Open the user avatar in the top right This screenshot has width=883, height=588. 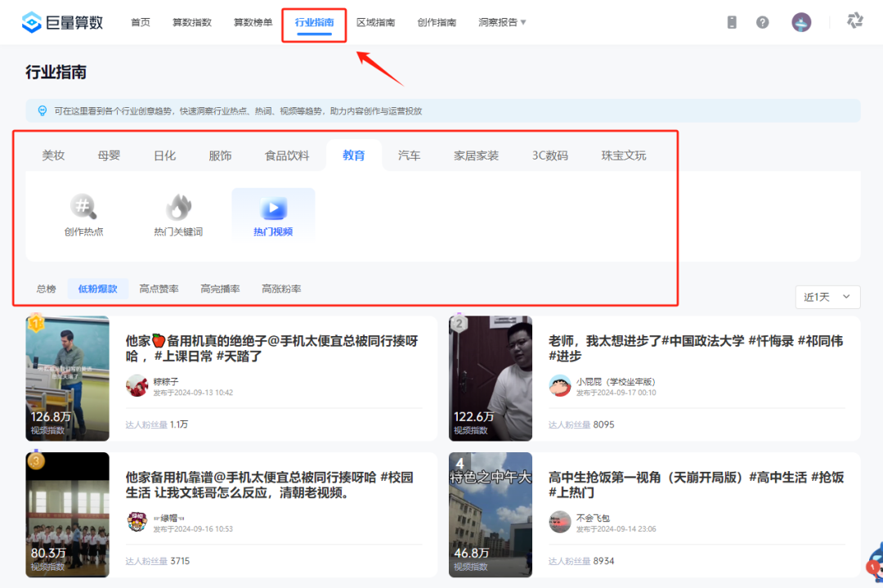point(800,22)
